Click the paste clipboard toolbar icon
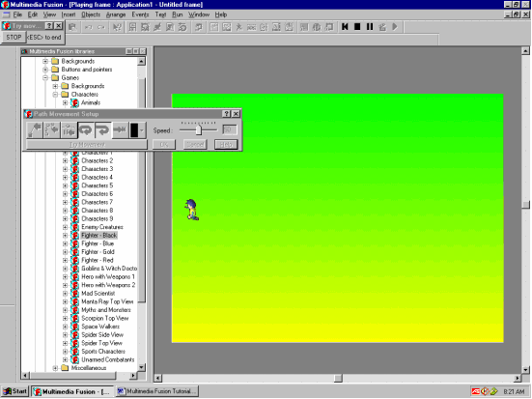Screen dimensions: 532x399 [x=72, y=27]
